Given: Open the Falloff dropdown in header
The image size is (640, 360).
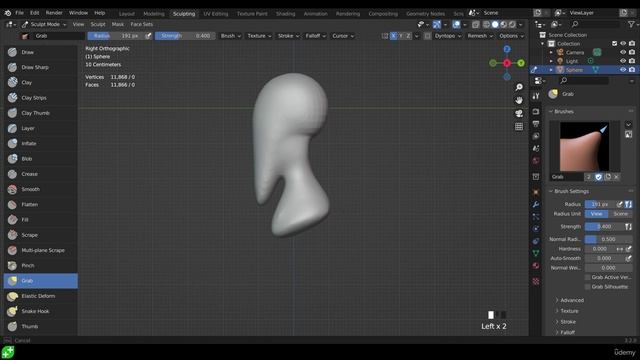Looking at the screenshot, I should (316, 36).
